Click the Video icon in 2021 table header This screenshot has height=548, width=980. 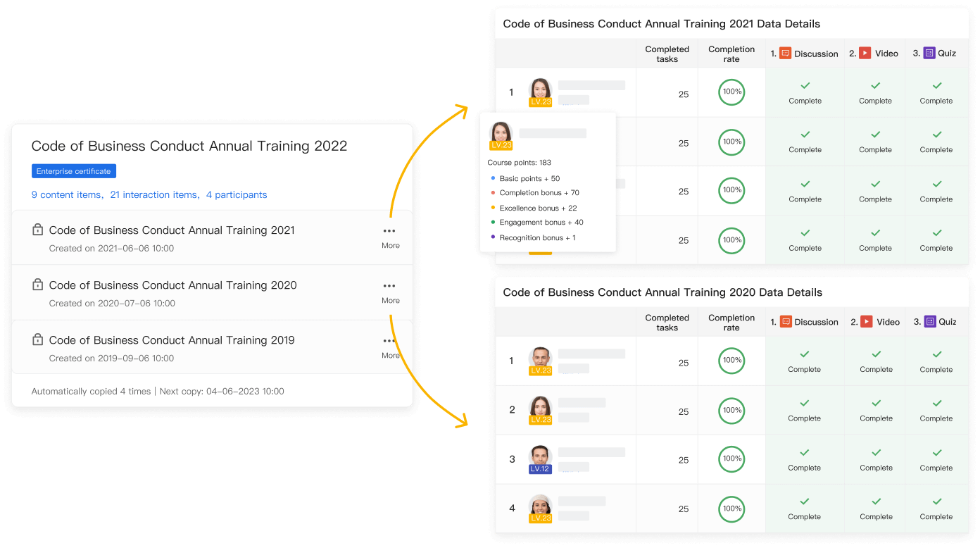click(865, 54)
